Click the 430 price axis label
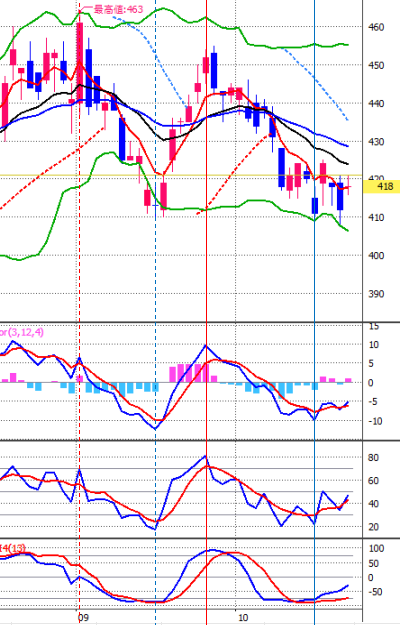 [x=376, y=142]
